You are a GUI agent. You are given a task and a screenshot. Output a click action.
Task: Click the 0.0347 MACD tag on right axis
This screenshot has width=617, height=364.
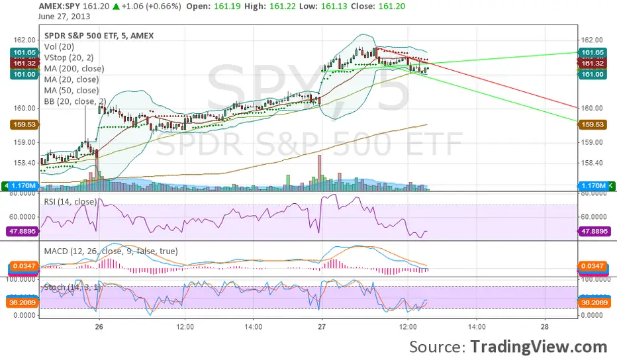(593, 267)
